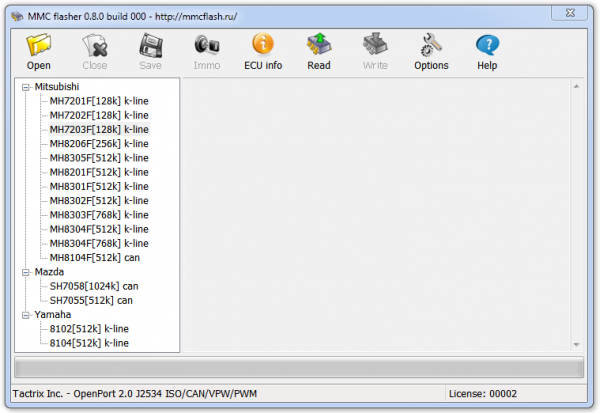This screenshot has width=600, height=413.
Task: Select MH8206F[256k] k-line
Action: click(x=99, y=144)
